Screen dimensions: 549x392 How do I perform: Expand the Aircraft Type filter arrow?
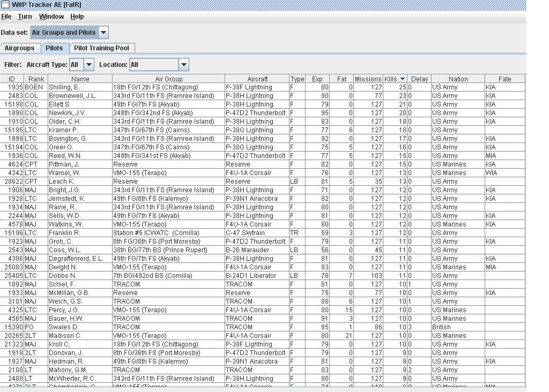89,65
